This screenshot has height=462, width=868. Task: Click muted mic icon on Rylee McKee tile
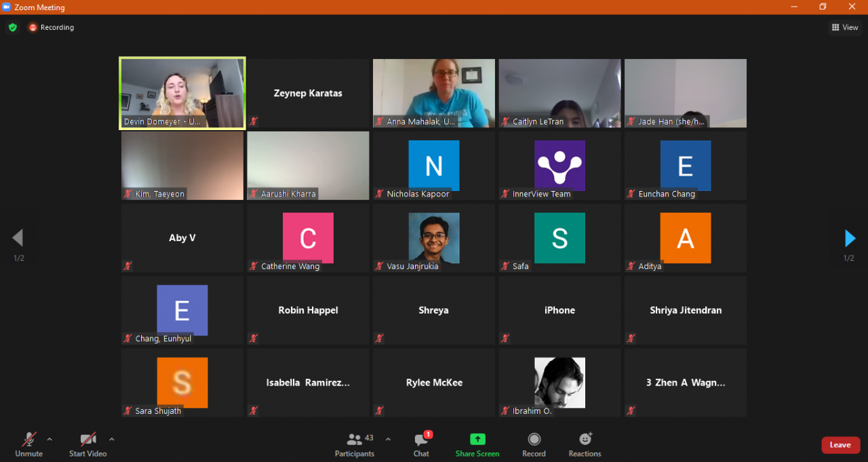[379, 411]
